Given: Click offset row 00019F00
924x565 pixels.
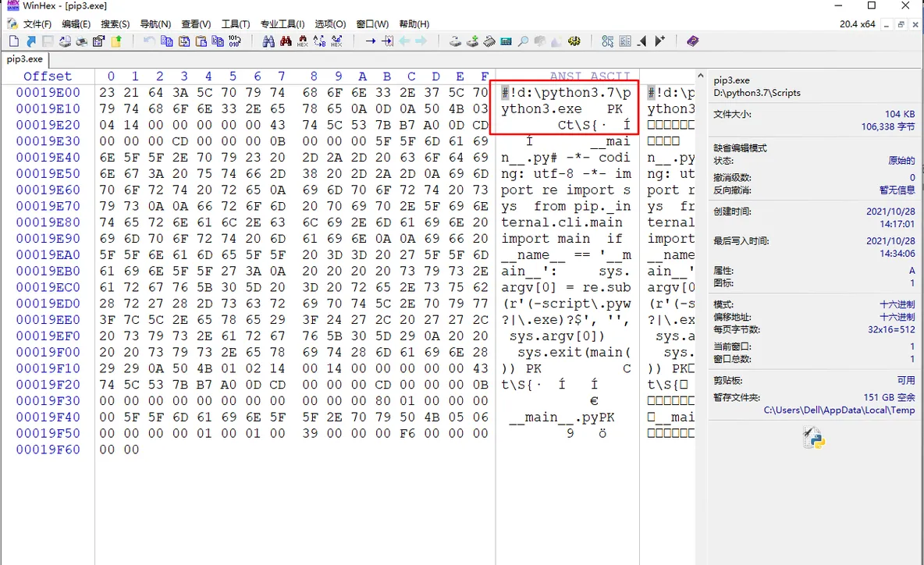Looking at the screenshot, I should tap(48, 352).
